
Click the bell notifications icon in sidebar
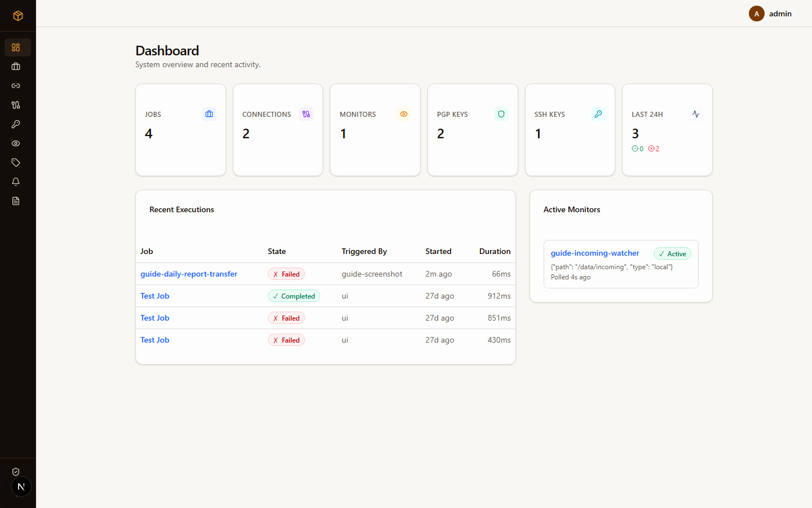16,182
